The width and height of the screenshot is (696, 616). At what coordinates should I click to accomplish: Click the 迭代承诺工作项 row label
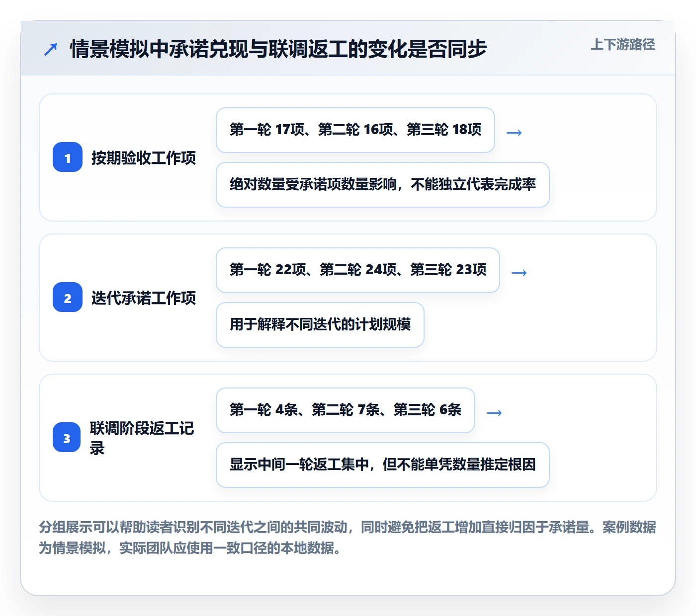144,298
